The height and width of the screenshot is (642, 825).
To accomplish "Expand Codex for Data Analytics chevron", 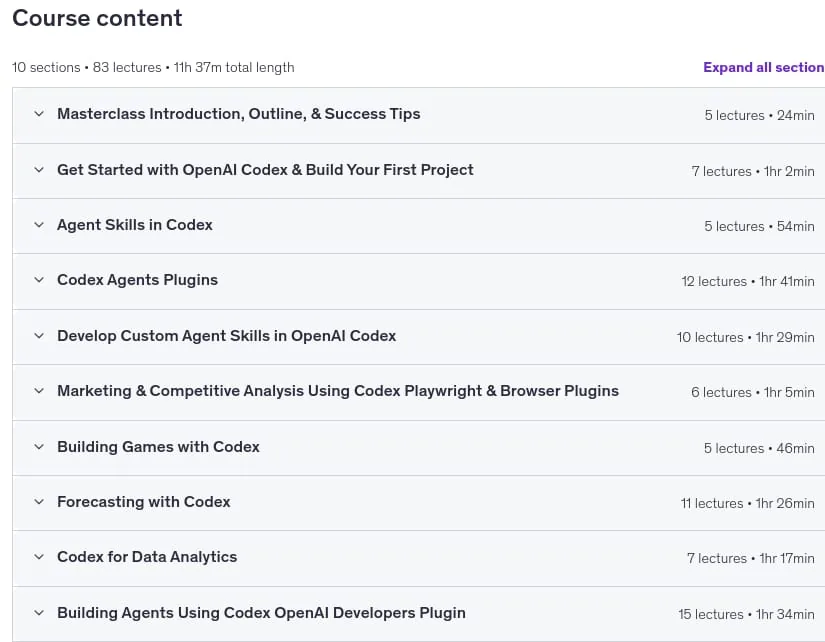I will coord(39,557).
